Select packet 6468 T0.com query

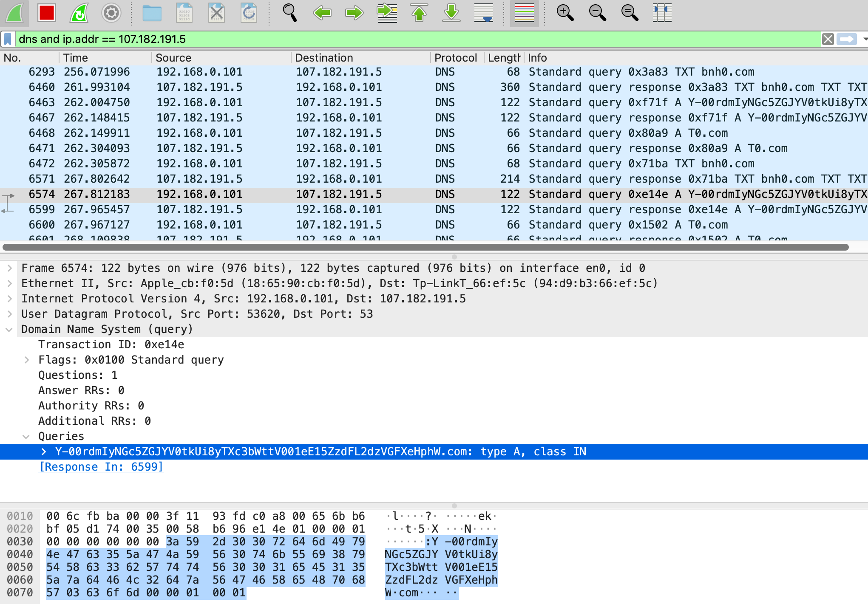click(x=434, y=133)
